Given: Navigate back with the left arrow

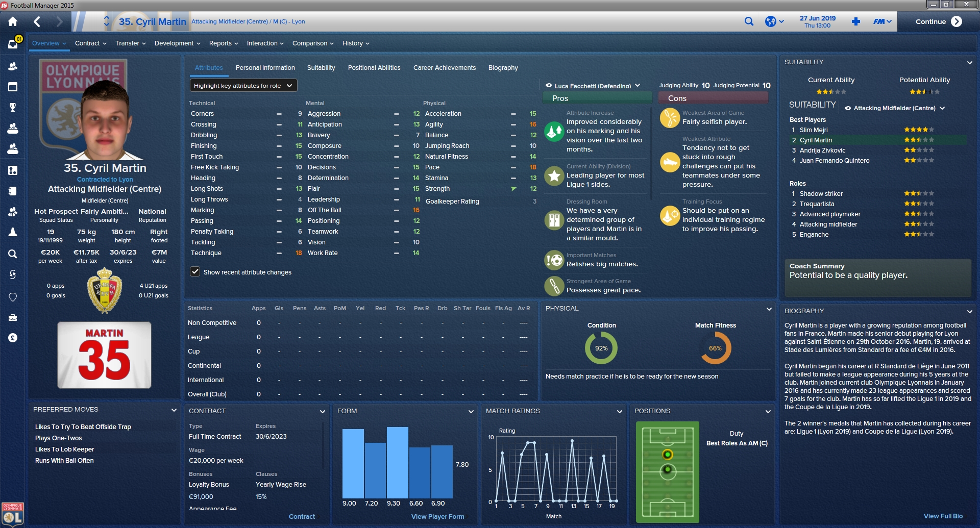Looking at the screenshot, I should (37, 21).
